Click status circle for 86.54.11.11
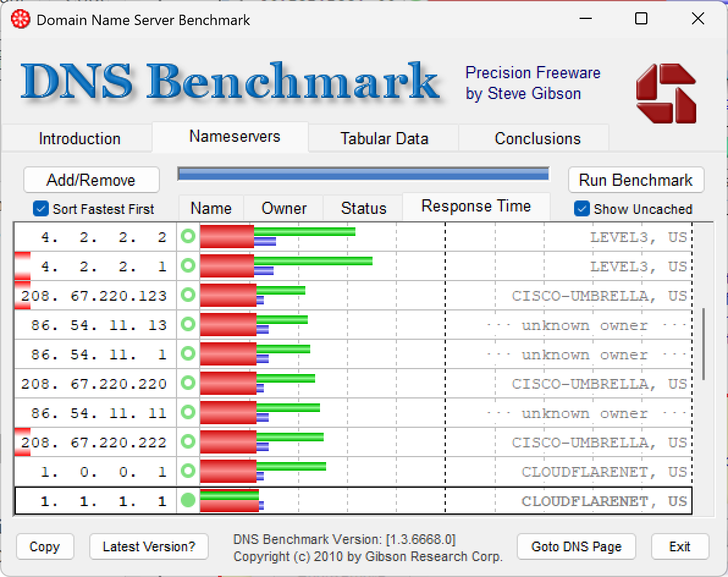The width and height of the screenshot is (728, 577). (188, 412)
